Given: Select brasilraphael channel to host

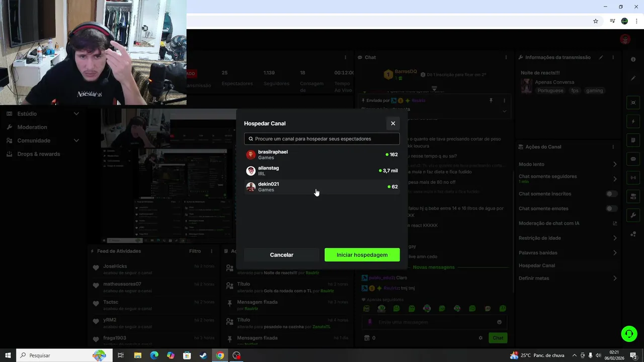Looking at the screenshot, I should tap(322, 154).
